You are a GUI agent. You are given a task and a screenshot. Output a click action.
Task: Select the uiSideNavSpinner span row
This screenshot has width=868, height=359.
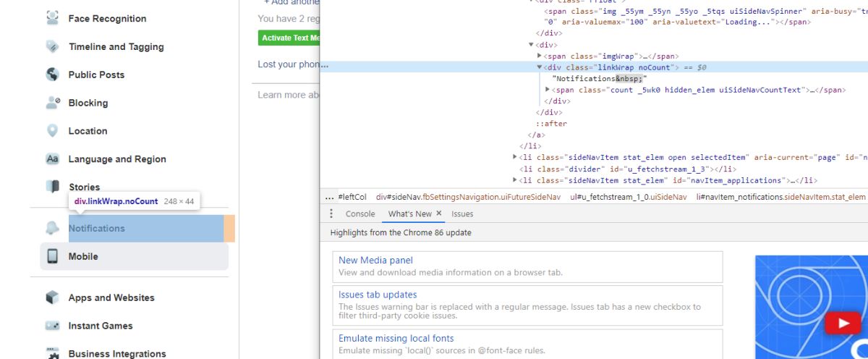point(706,16)
